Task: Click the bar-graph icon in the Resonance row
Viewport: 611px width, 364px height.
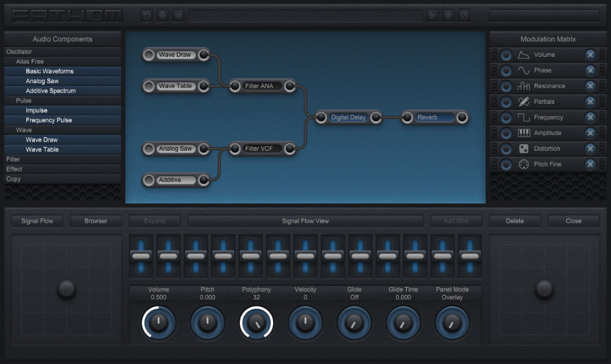Action: 524,86
